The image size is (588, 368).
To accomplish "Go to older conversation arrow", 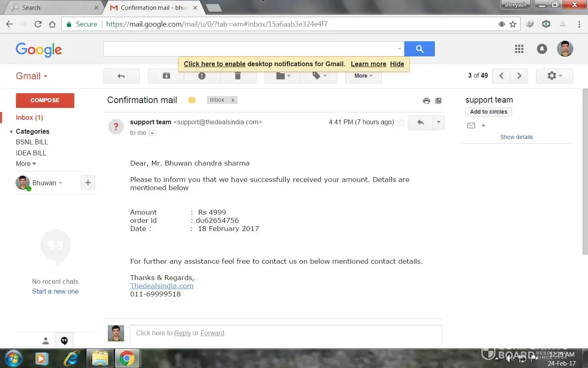I will pyautogui.click(x=519, y=76).
